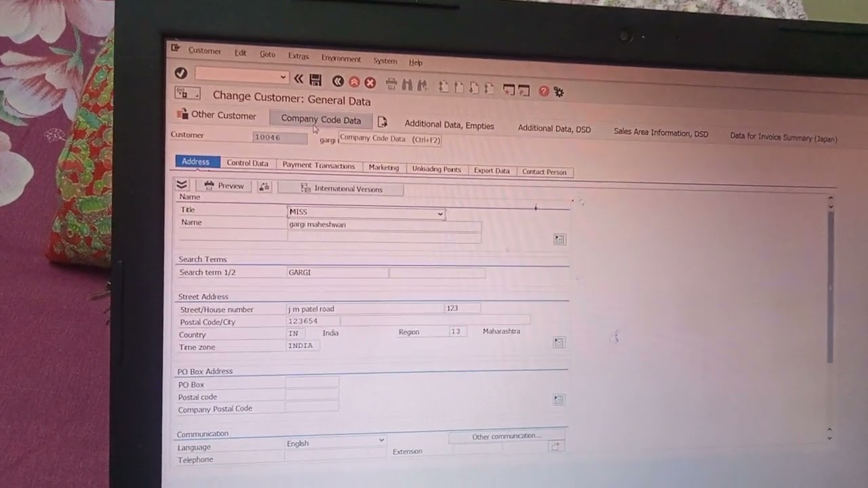Screen dimensions: 868x488
Task: Click the Find Next binoculars icon
Action: [x=422, y=85]
